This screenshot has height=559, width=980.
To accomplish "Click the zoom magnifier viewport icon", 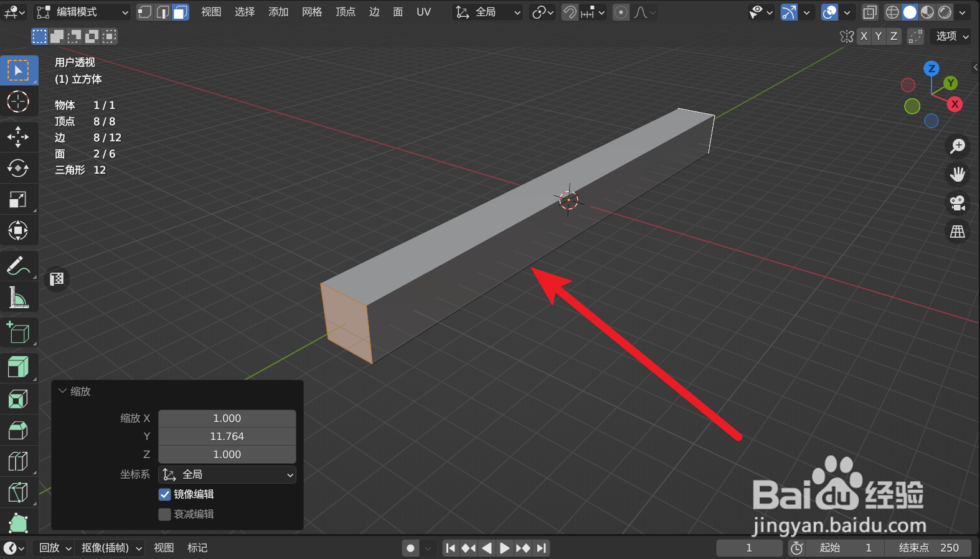I will coord(958,146).
